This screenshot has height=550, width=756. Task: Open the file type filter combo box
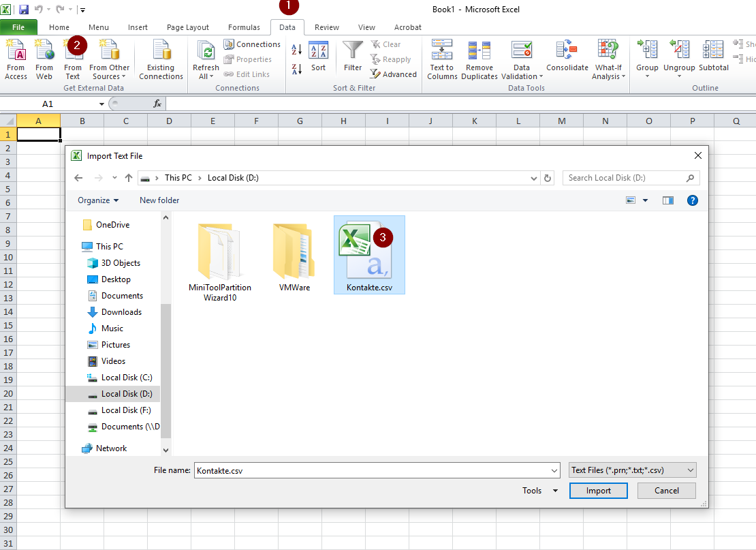pyautogui.click(x=632, y=470)
